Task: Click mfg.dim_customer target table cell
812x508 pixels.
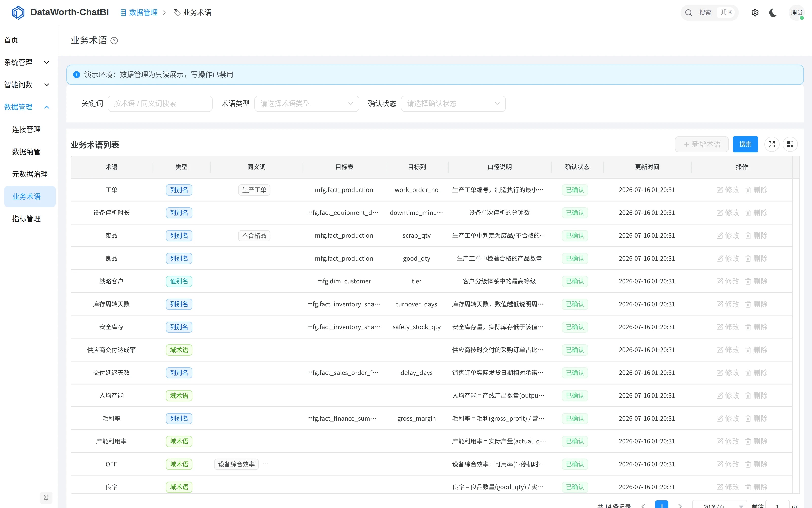Action: tap(344, 281)
